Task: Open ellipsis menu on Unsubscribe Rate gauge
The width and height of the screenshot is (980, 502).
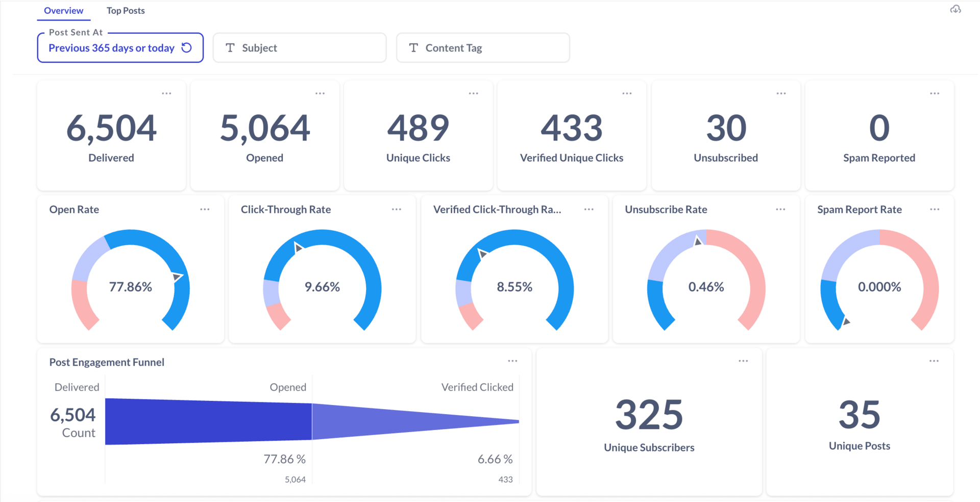Action: (780, 209)
